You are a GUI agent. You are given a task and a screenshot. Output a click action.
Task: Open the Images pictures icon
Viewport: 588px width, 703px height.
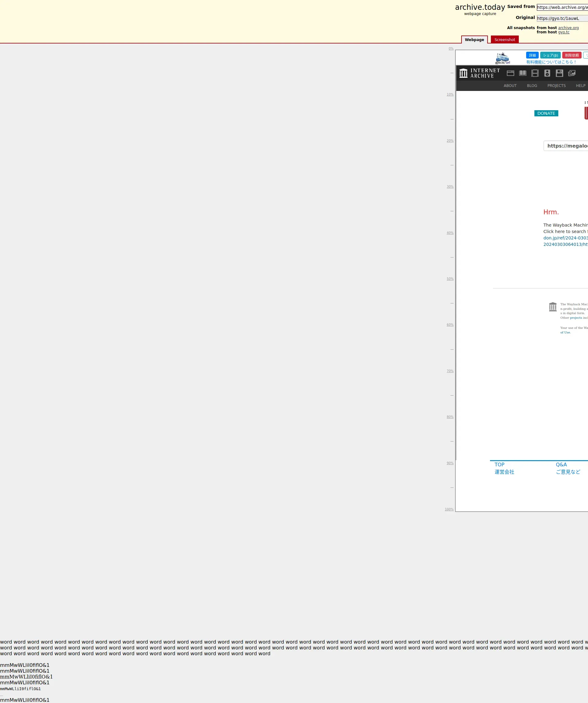(x=571, y=73)
